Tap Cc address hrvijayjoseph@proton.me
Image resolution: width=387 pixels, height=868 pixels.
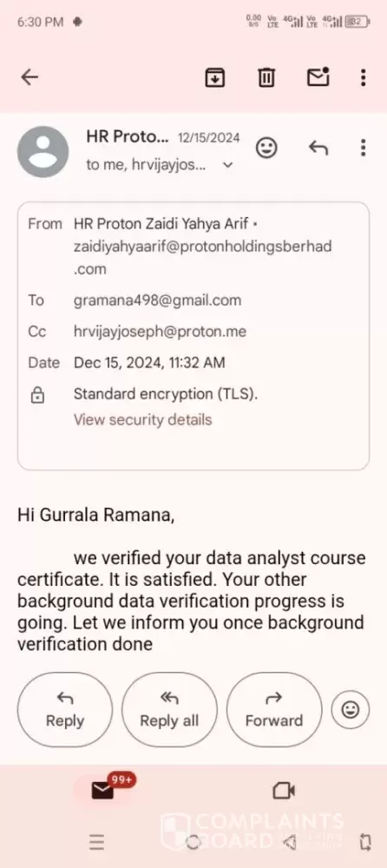pyautogui.click(x=160, y=332)
